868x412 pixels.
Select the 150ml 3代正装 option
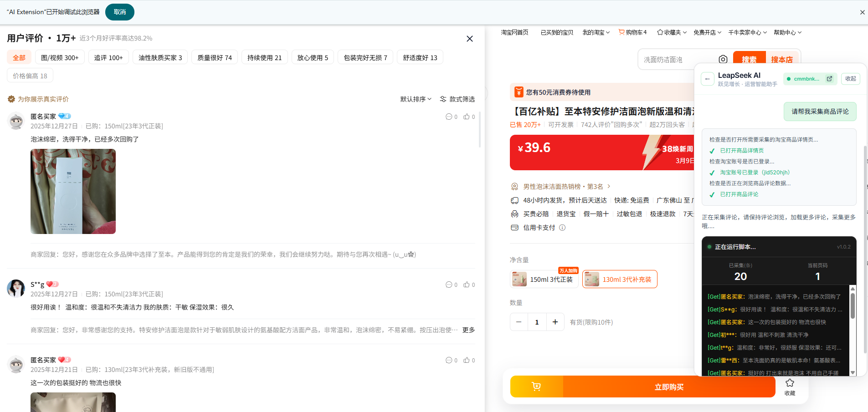[x=544, y=280]
